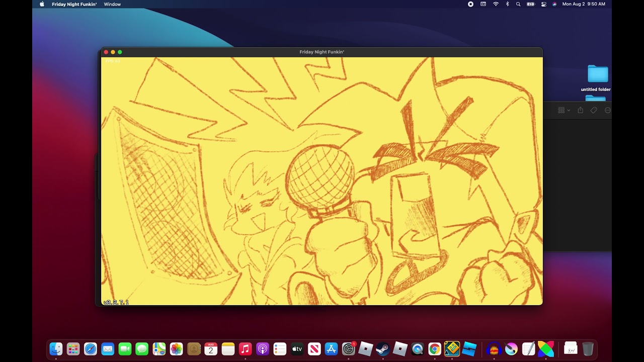Image resolution: width=644 pixels, height=362 pixels.
Task: Launch Notes from the dock
Action: pos(228,348)
